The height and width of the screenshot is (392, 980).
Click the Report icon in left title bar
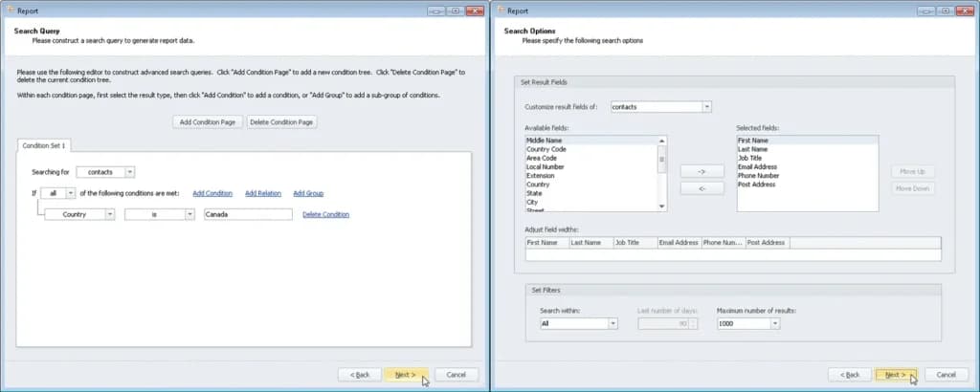tap(11, 11)
